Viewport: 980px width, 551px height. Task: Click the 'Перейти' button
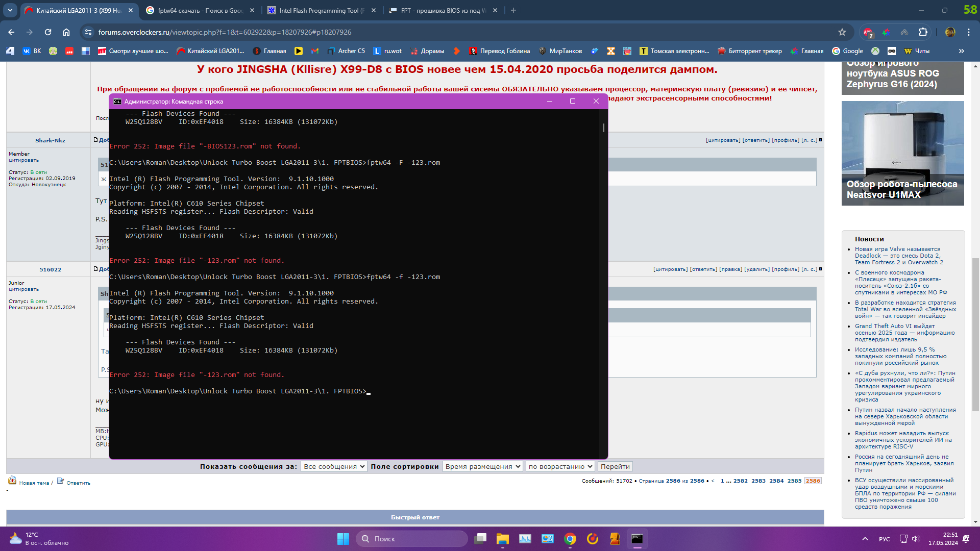click(615, 466)
